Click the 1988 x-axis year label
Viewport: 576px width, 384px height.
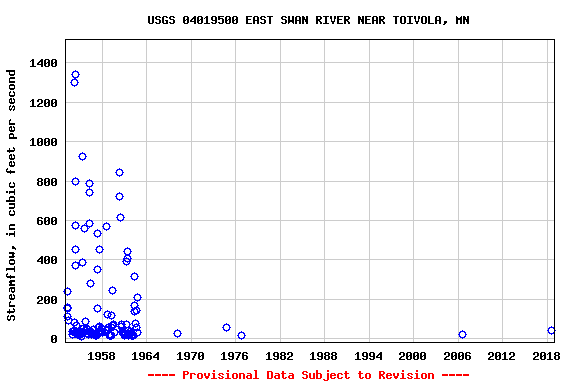tap(324, 356)
